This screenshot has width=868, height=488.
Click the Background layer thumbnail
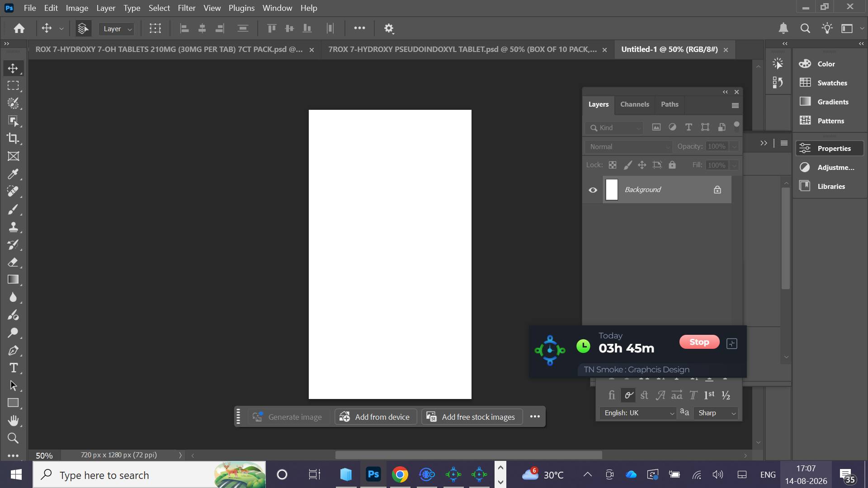[612, 190]
